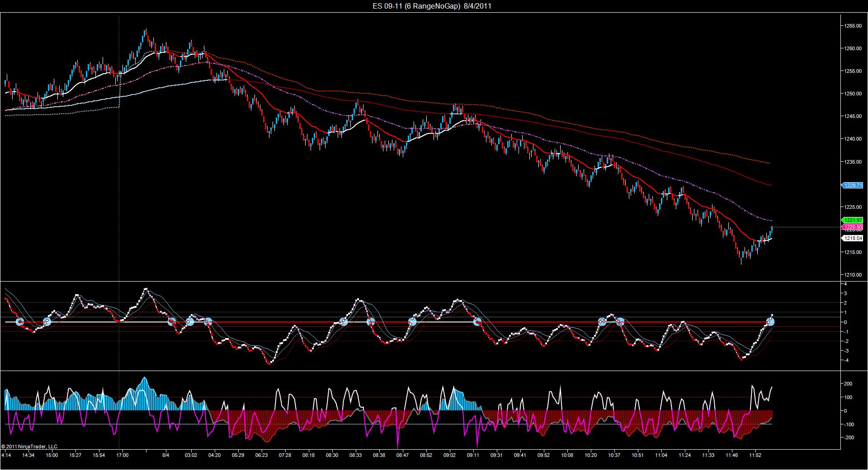Screen dimensions: 868x470
Task: Click the positive 200 histogram scale label
Action: [849, 384]
